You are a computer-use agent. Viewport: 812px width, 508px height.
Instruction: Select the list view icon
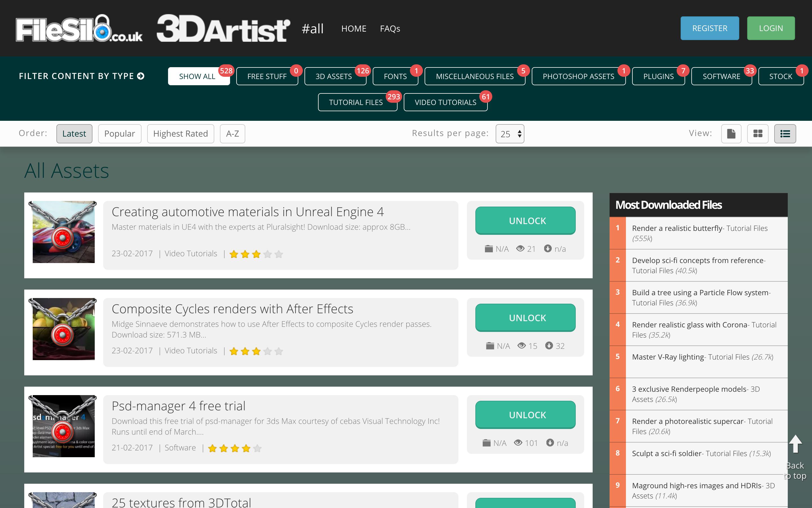[785, 134]
